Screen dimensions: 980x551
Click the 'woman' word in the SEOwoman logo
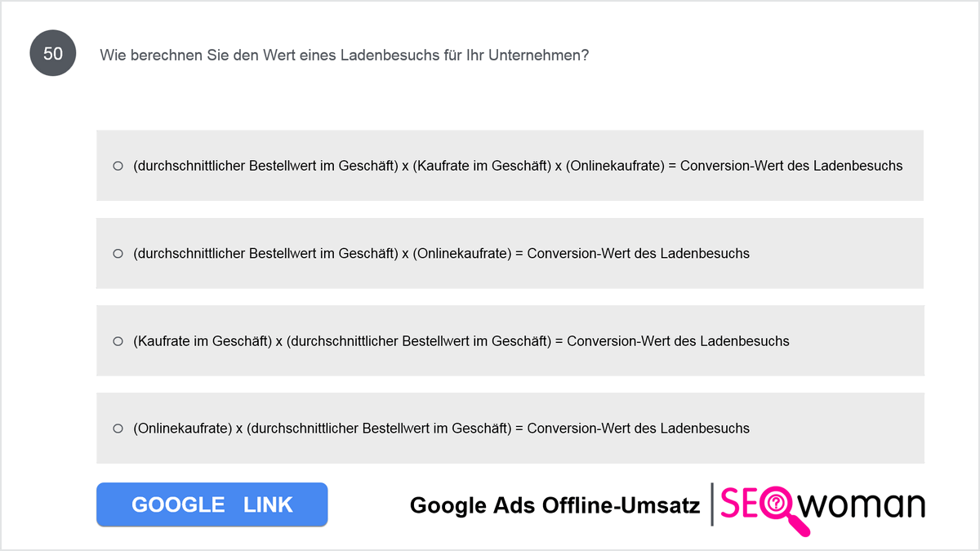862,505
